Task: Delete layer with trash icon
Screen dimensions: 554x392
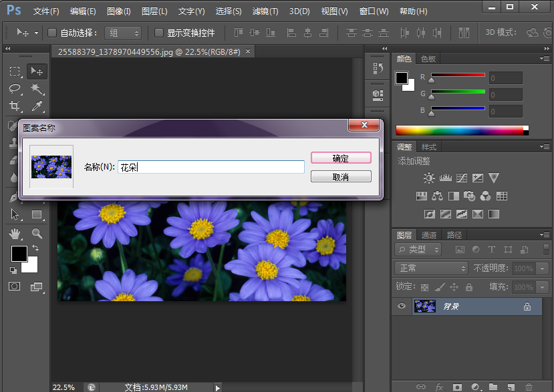Action: pyautogui.click(x=529, y=387)
